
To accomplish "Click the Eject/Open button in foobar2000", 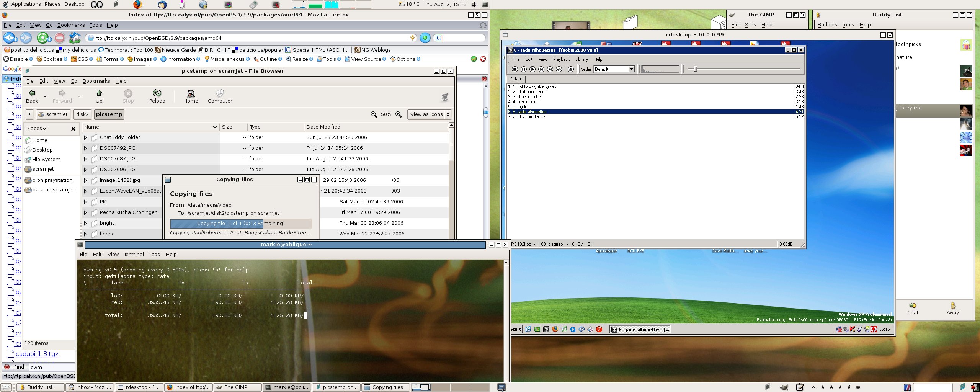I will point(571,69).
